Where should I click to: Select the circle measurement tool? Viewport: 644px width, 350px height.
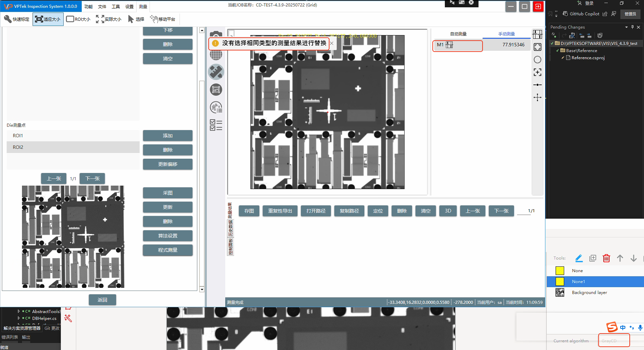(x=537, y=60)
